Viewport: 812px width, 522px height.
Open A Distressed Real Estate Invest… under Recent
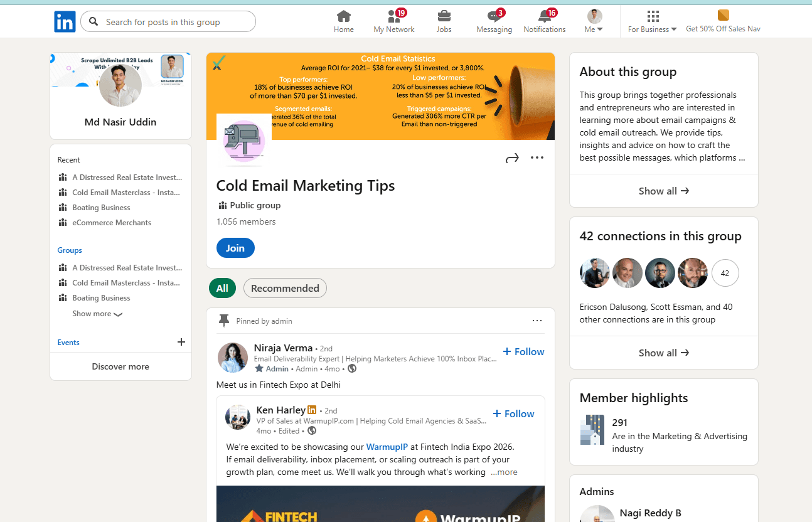point(127,178)
